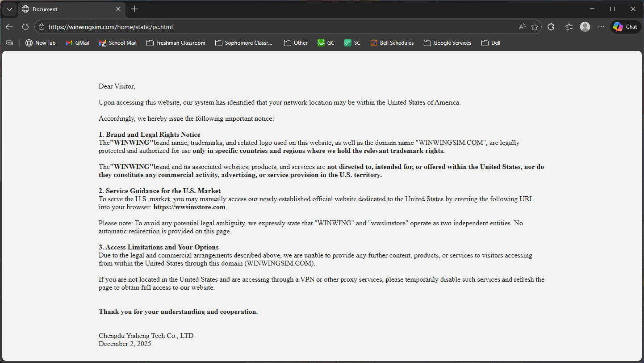Open the Favorites list icon

[569, 27]
